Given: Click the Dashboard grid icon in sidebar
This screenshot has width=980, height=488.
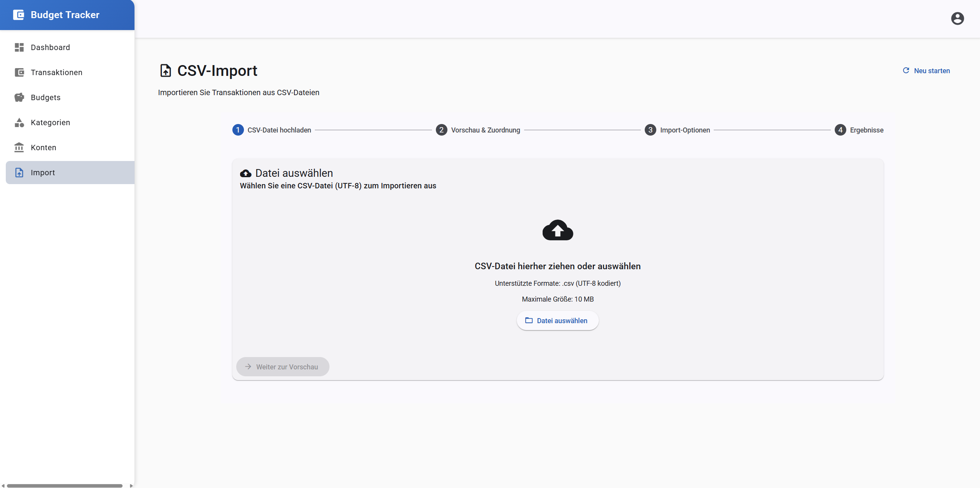Looking at the screenshot, I should 19,47.
